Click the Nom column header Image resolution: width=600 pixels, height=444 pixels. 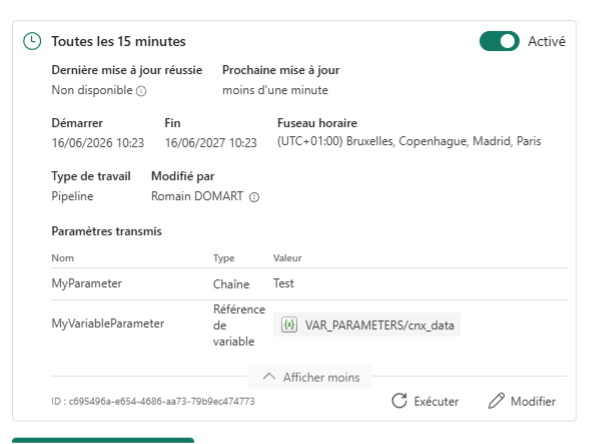click(62, 258)
